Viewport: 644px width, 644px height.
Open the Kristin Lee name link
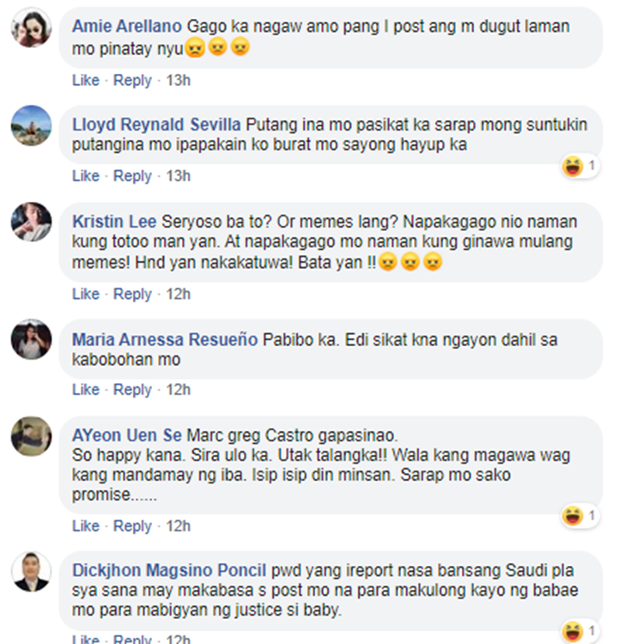[x=114, y=222]
